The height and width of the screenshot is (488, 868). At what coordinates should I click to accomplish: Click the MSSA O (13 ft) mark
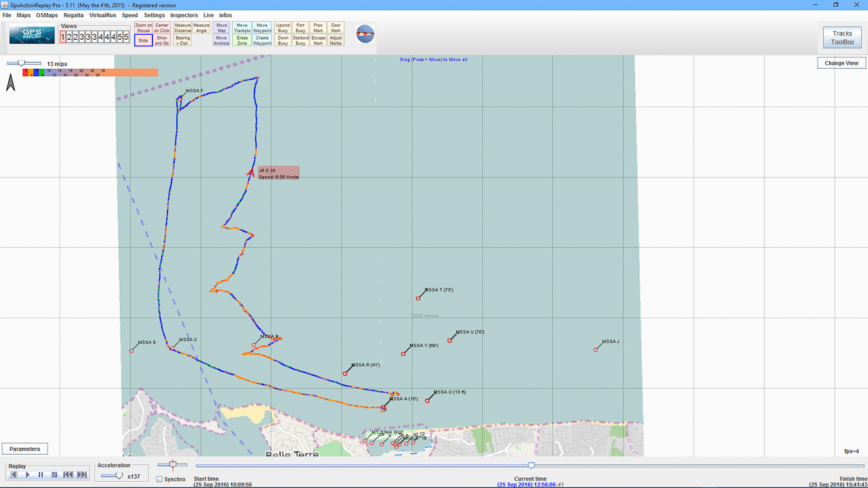pos(428,400)
